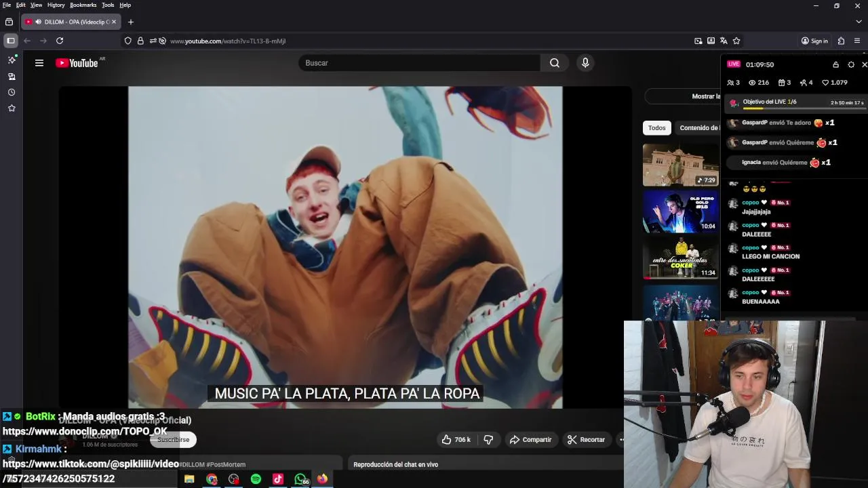Open the 7:29 recommended video thumbnail

tap(681, 165)
